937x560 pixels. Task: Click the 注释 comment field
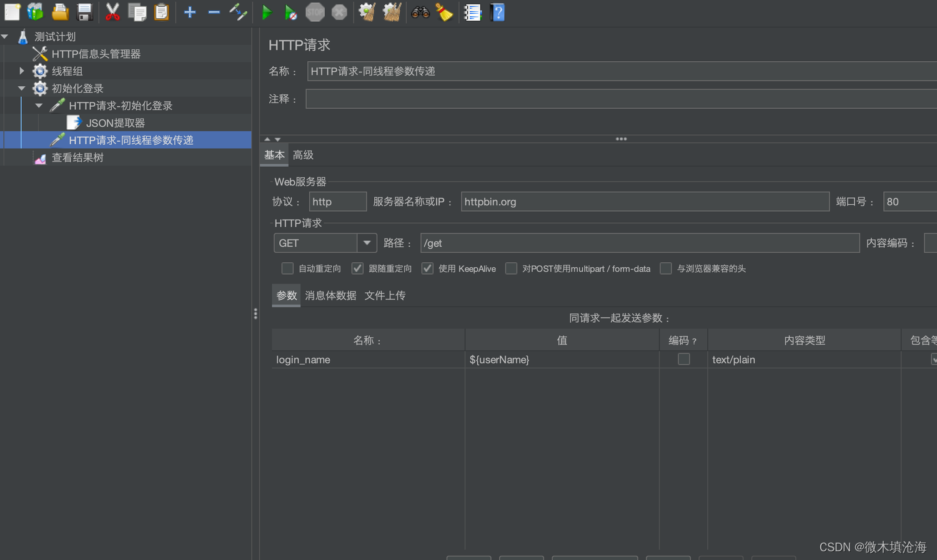622,99
